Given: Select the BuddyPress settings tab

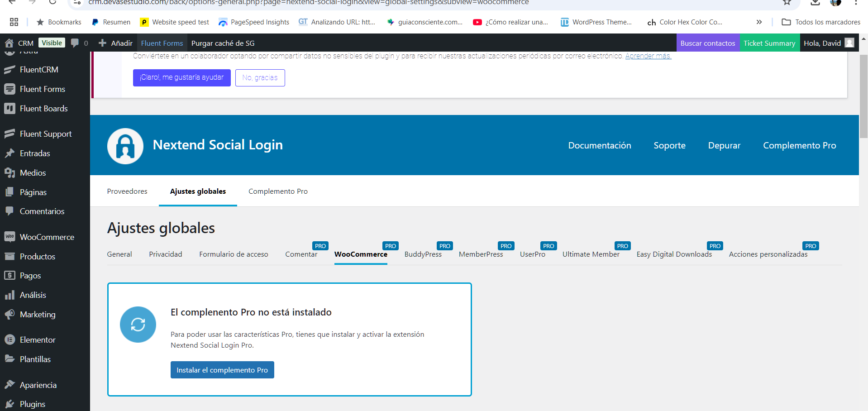Looking at the screenshot, I should click(x=423, y=254).
